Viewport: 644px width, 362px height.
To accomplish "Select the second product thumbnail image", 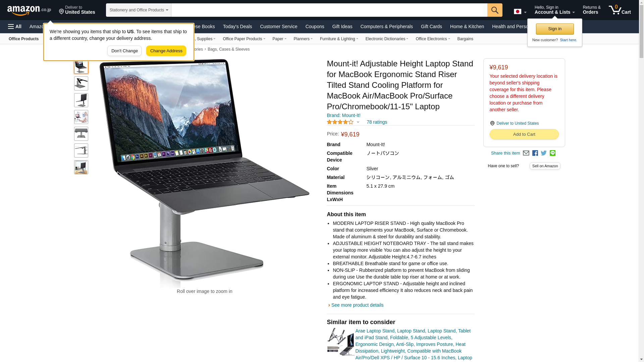I will pos(81,83).
